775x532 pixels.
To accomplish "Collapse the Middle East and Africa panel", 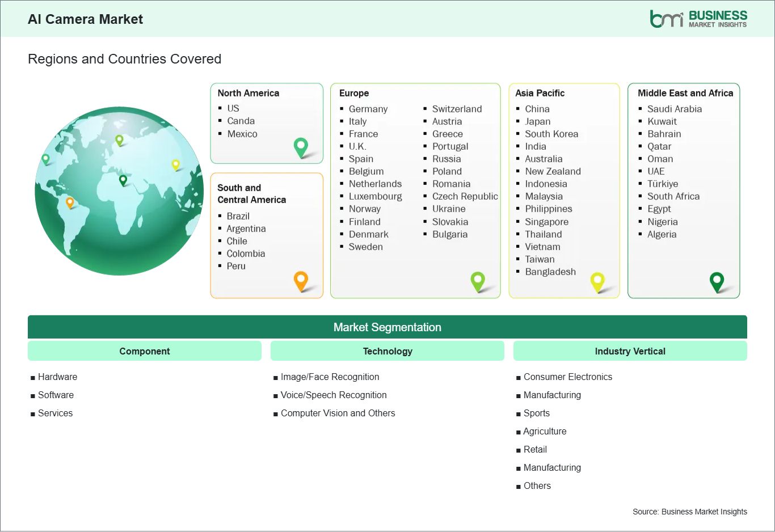I will point(684,93).
